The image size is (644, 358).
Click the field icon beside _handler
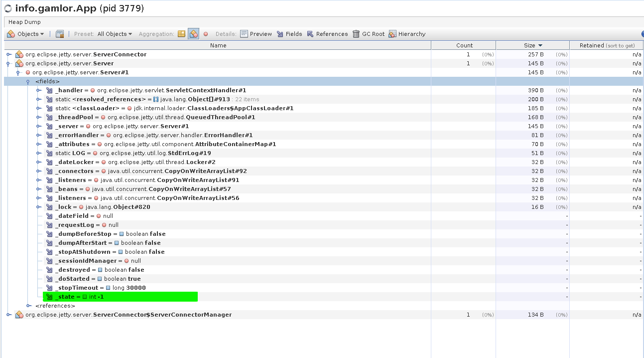49,90
